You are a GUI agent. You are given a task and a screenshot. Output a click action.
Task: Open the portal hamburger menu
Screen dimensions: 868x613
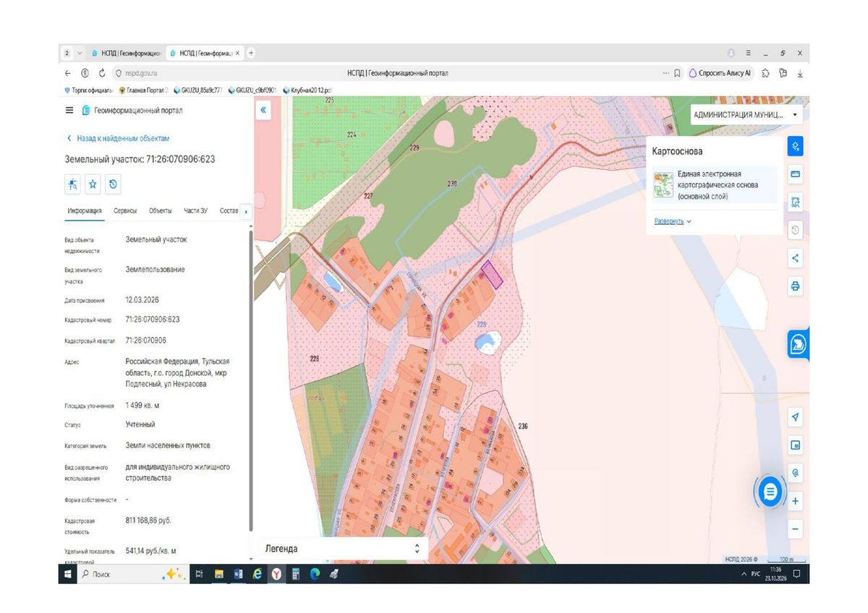[x=69, y=111]
